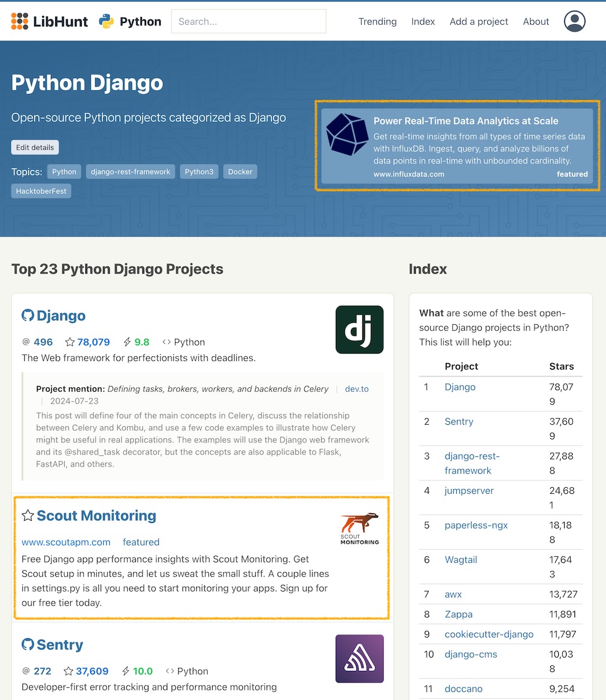The image size is (606, 700).
Task: Select the HacktoberFest topic tag
Action: tap(41, 191)
